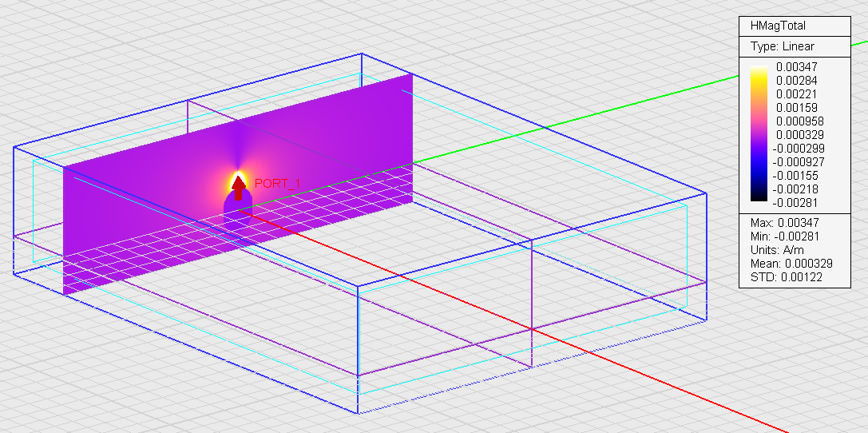Click the 0.00347 top scale value
Screen dimensions: 868x433
tap(797, 67)
